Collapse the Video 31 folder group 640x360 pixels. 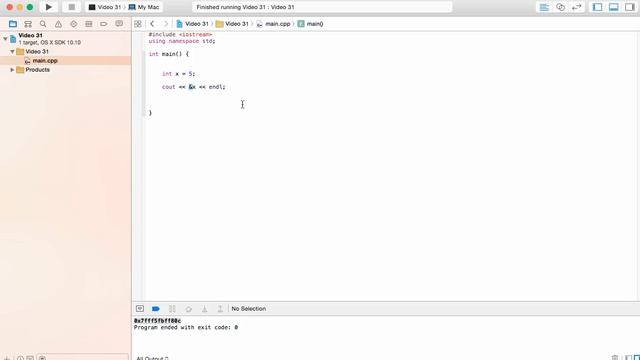tap(12, 51)
